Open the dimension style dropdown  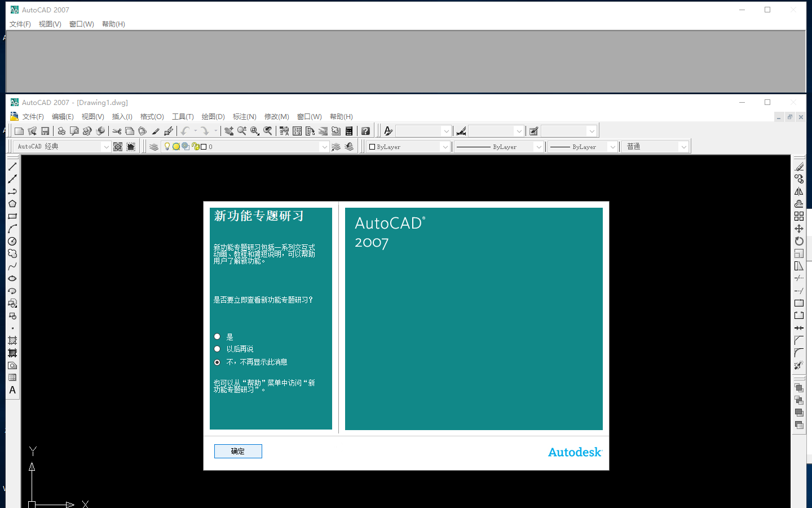pos(519,131)
